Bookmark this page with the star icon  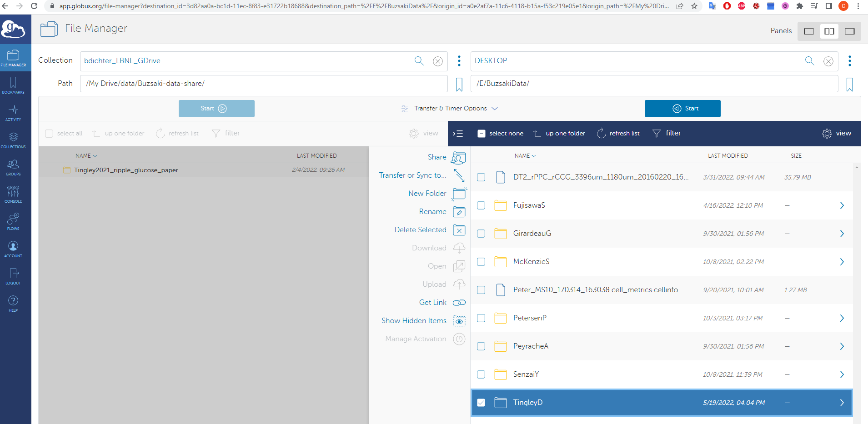[x=694, y=6]
